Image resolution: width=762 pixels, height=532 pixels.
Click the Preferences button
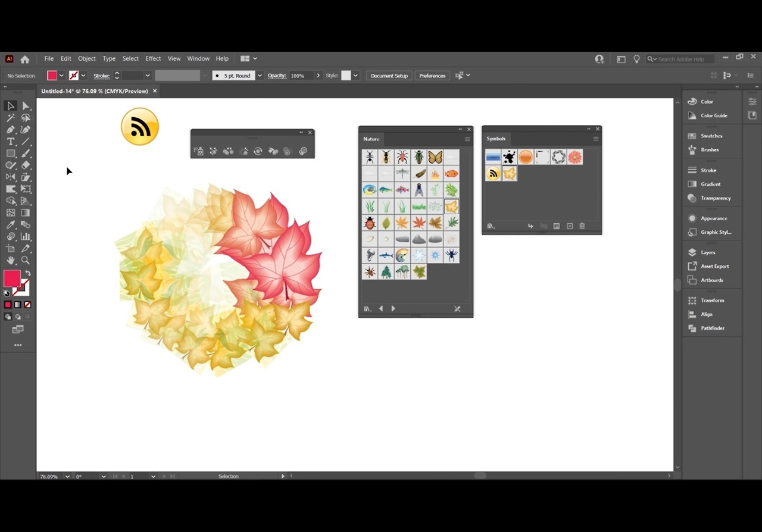tap(432, 76)
